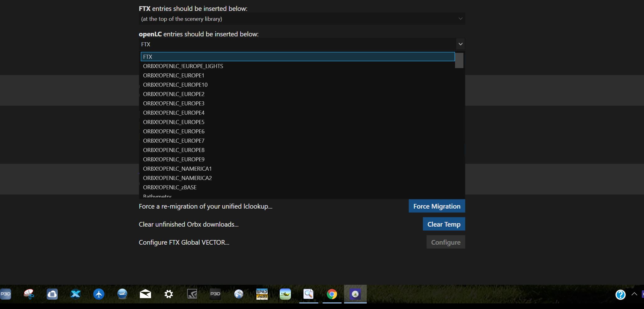Viewport: 644px width, 309px height.
Task: Launch NVIDIA GeForce taskbar icon
Action: 192,294
